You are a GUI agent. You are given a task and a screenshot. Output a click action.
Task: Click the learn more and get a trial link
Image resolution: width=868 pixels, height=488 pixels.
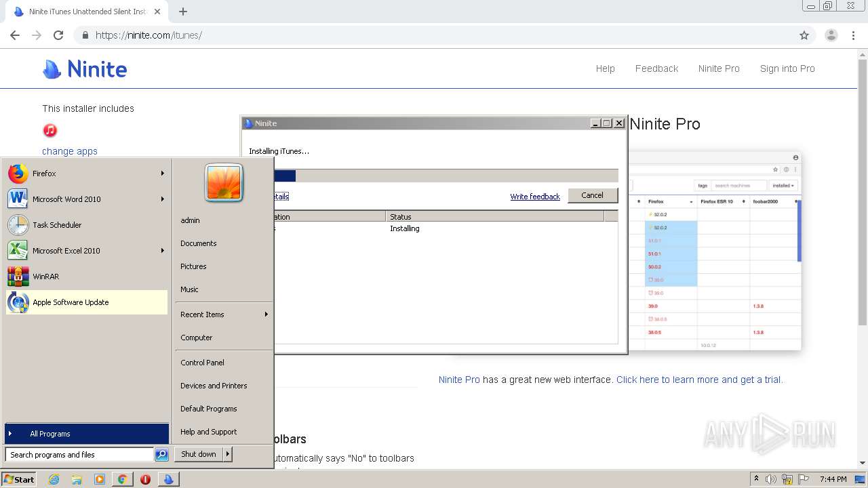[699, 380]
